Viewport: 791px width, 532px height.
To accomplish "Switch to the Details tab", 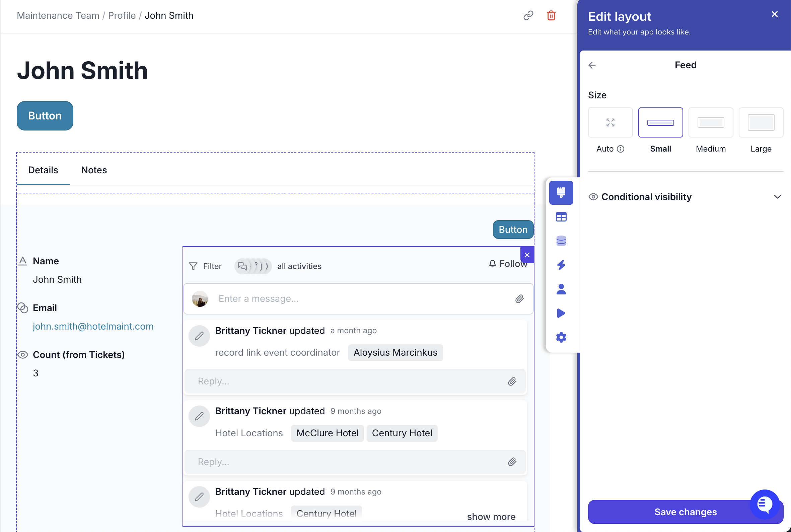I will click(43, 170).
